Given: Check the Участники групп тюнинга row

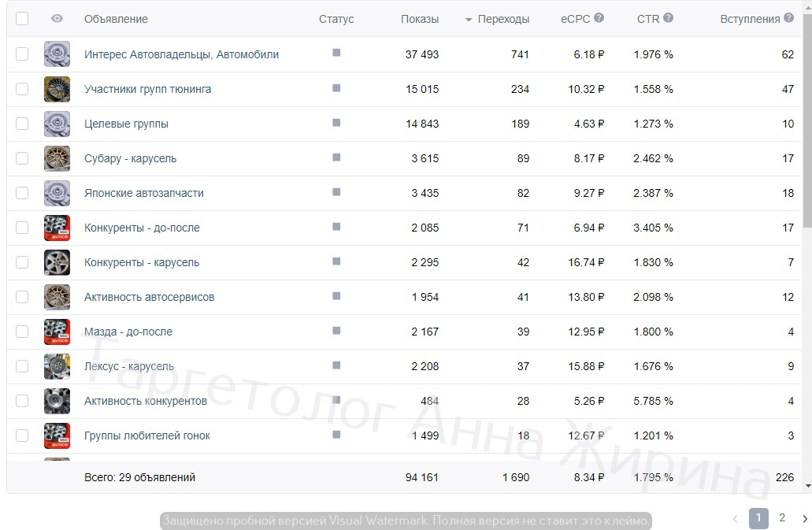Looking at the screenshot, I should [x=22, y=89].
